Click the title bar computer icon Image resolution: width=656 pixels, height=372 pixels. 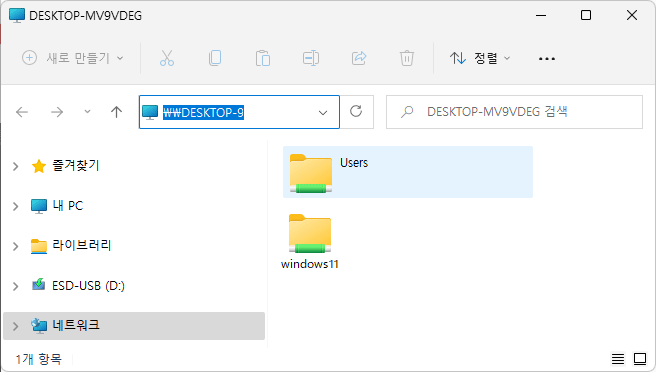[17, 15]
